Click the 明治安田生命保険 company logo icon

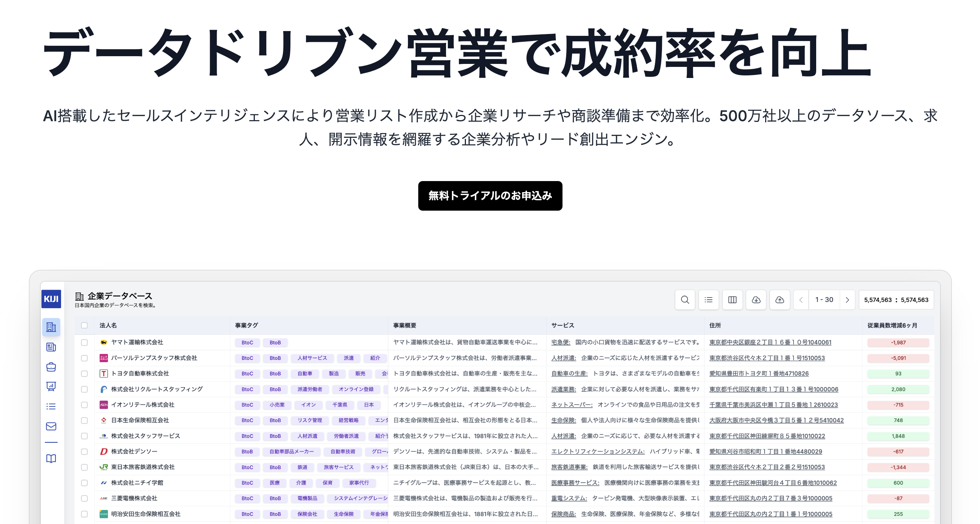(104, 514)
